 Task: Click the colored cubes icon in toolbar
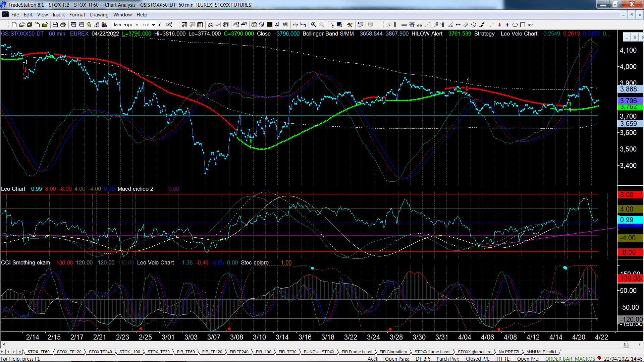(104, 24)
